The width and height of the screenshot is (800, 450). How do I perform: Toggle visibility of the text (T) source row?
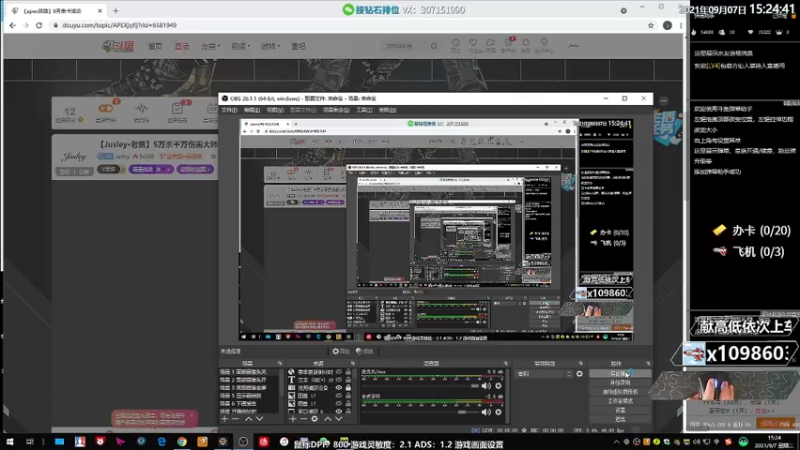coord(338,380)
